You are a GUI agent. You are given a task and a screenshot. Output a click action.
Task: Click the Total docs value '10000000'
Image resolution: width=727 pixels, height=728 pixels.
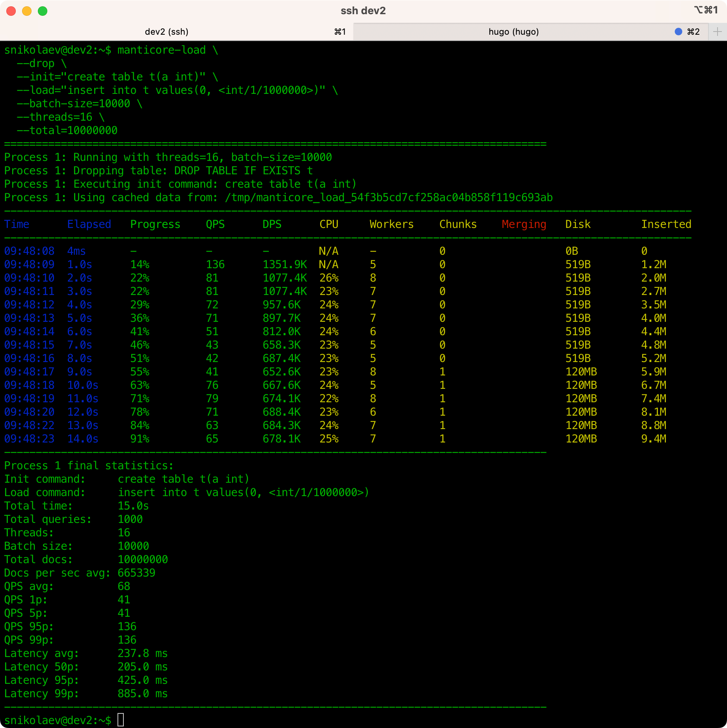143,560
